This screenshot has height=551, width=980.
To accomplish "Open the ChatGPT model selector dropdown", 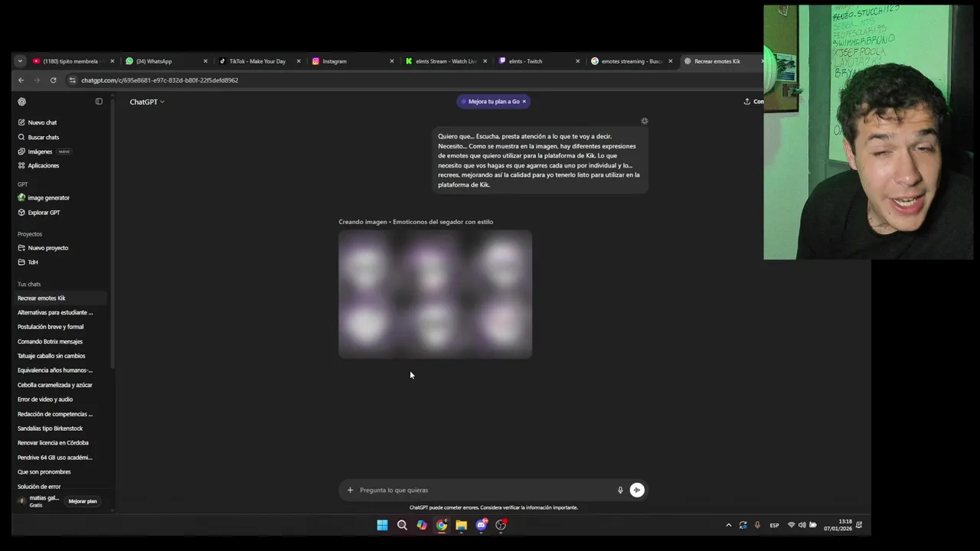I will tap(147, 101).
